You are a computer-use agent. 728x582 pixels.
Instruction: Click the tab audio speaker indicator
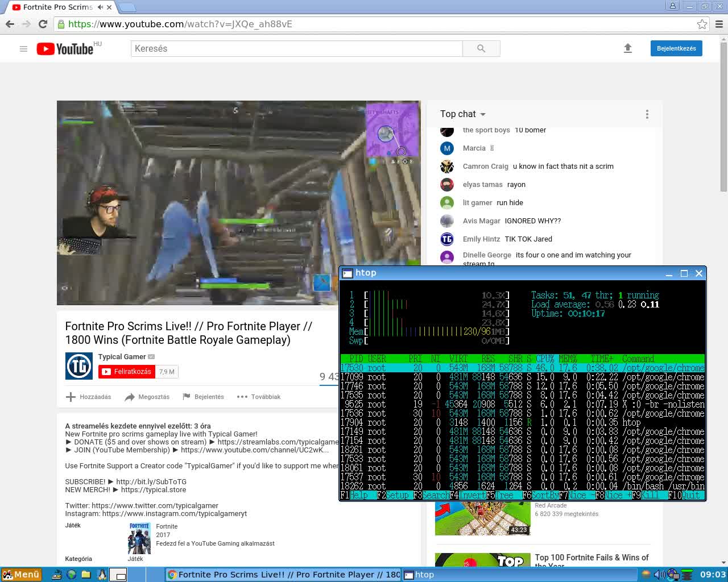[x=100, y=7]
